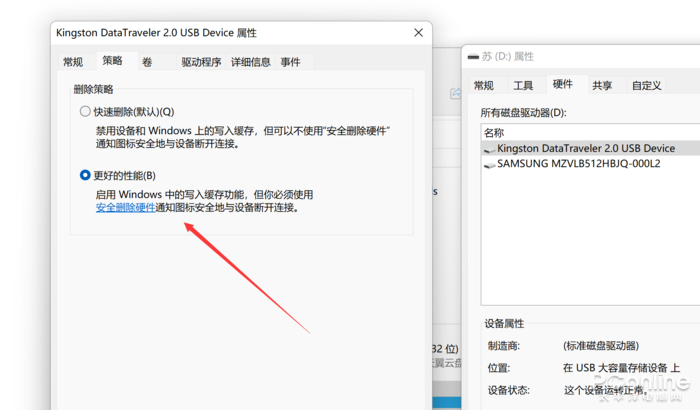Open the 详细信息 tab
The width and height of the screenshot is (700, 410).
click(250, 62)
